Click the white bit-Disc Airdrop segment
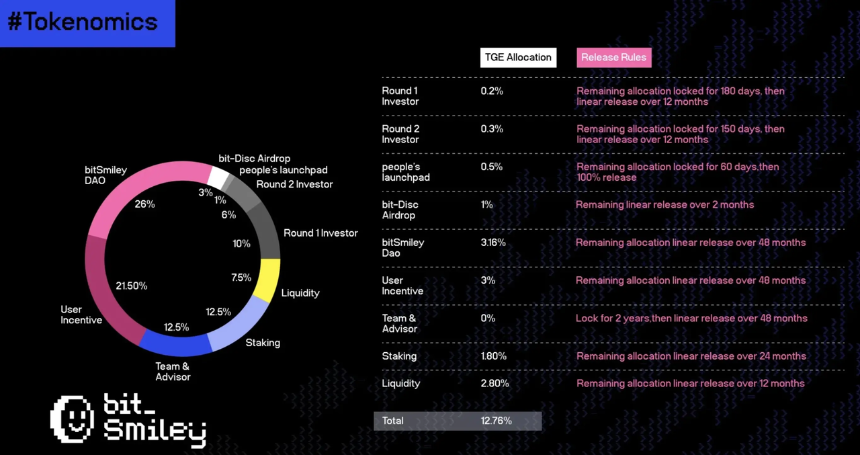Screen dimensions: 860x455 218,178
